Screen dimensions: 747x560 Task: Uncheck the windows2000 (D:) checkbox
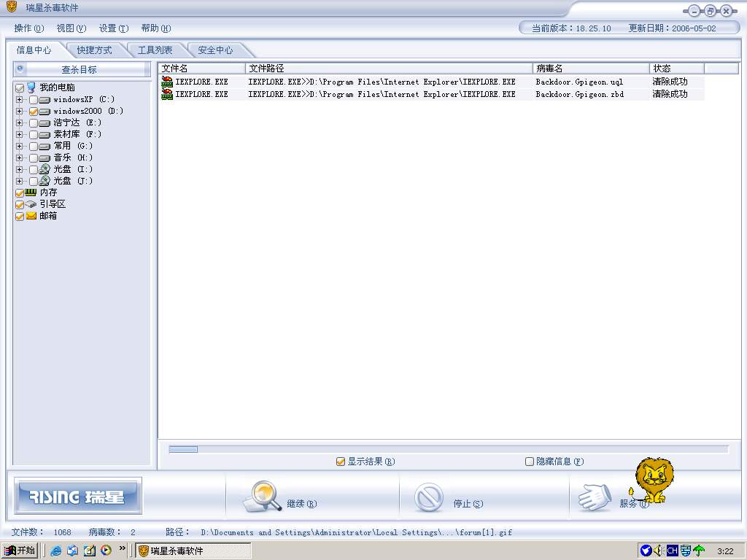(x=34, y=112)
